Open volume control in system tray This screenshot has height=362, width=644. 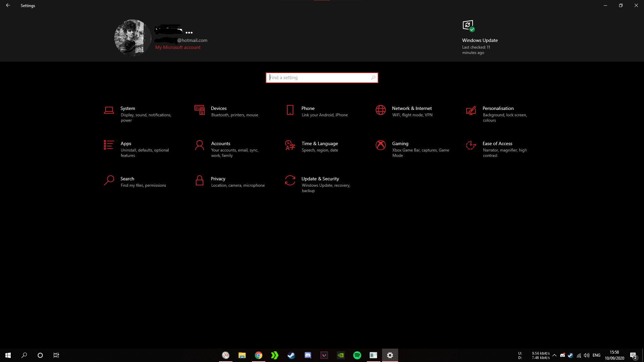coord(587,355)
